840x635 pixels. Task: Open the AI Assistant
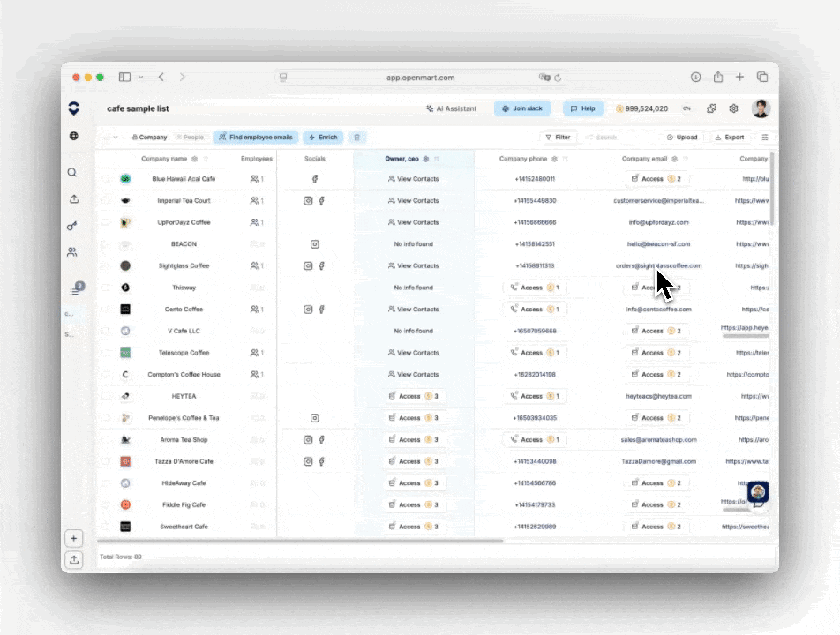pos(451,108)
